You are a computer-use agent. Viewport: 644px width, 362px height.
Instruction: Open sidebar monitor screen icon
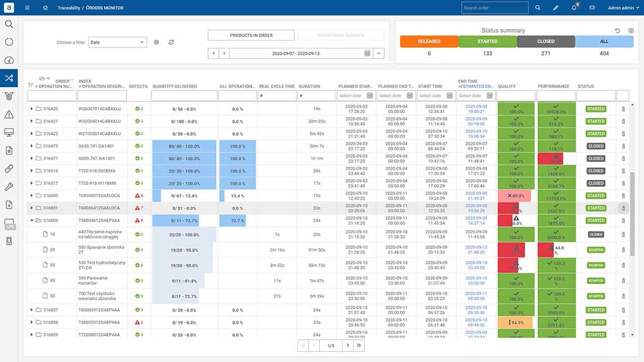(x=9, y=132)
